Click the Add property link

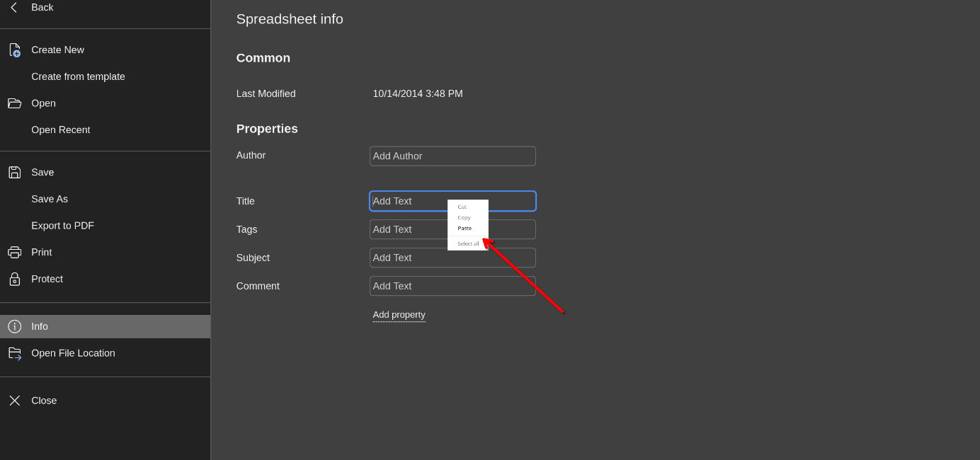click(399, 315)
